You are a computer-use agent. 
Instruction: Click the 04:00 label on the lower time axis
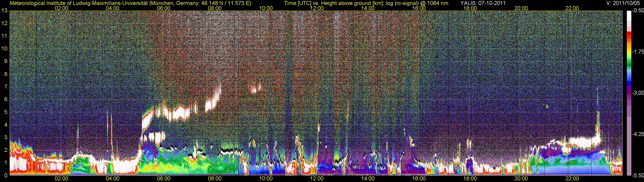click(x=112, y=179)
